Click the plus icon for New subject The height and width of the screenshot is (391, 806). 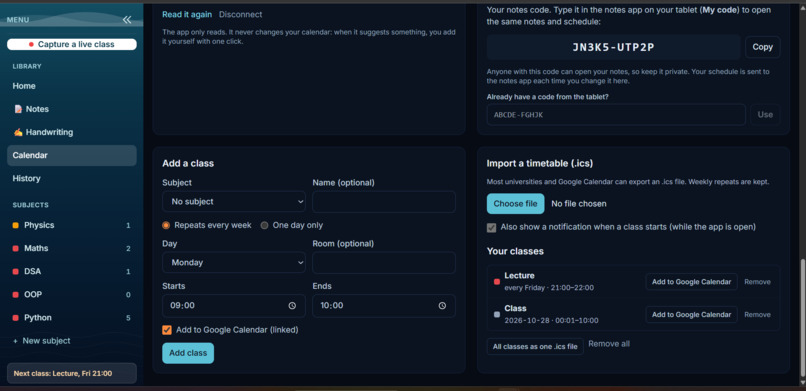point(15,341)
